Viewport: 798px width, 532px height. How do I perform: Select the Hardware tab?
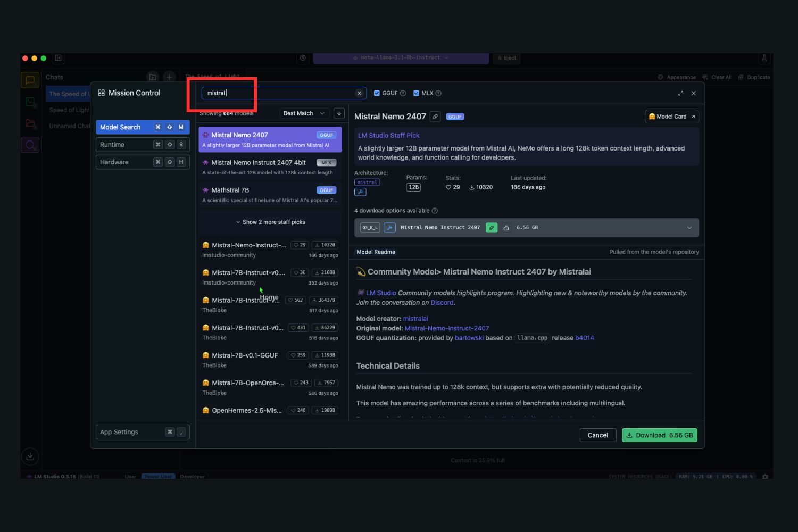coord(143,162)
